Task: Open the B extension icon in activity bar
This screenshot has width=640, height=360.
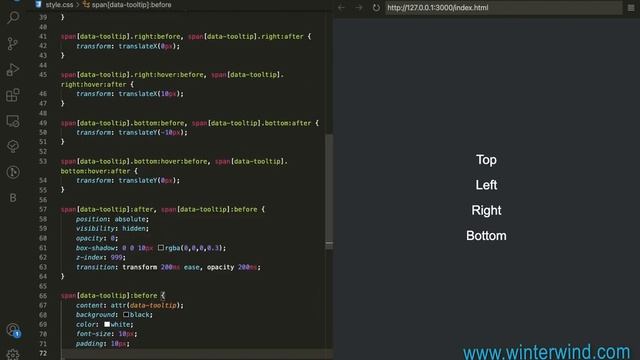Action: 13,198
